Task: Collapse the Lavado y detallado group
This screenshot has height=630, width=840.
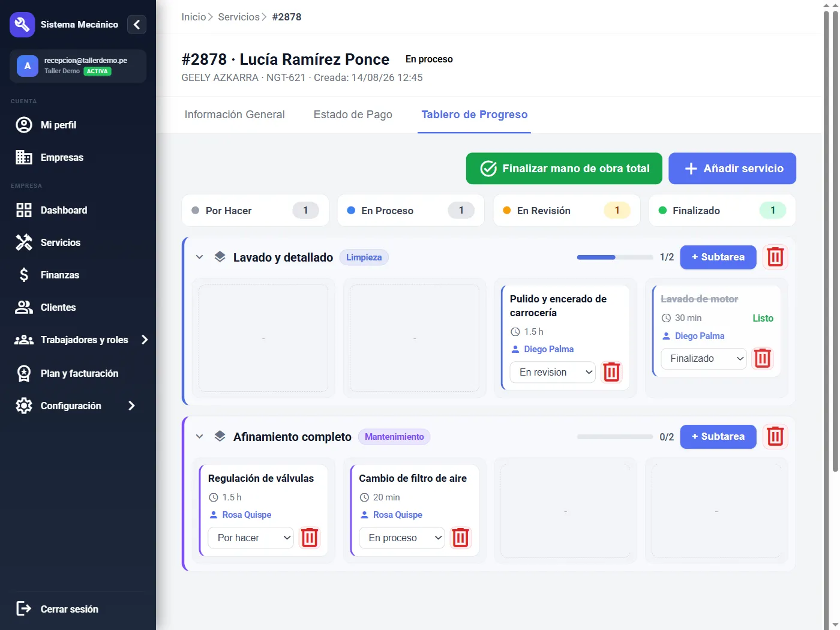Action: pos(199,257)
